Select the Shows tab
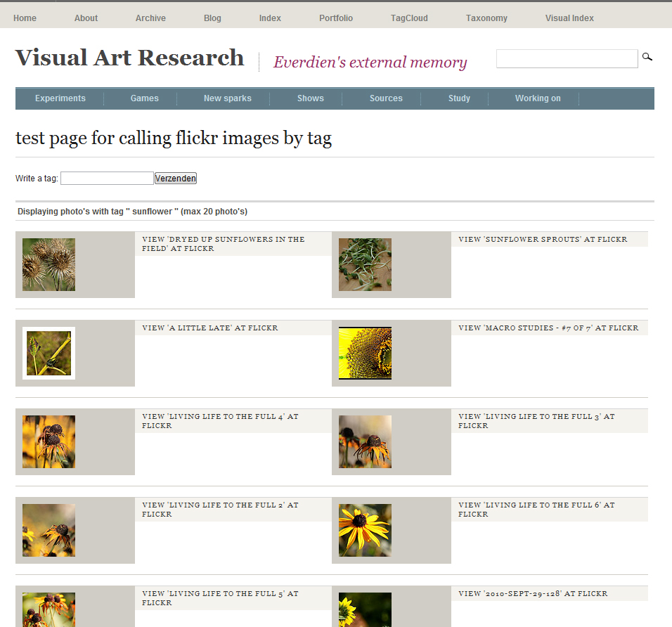 [x=311, y=98]
